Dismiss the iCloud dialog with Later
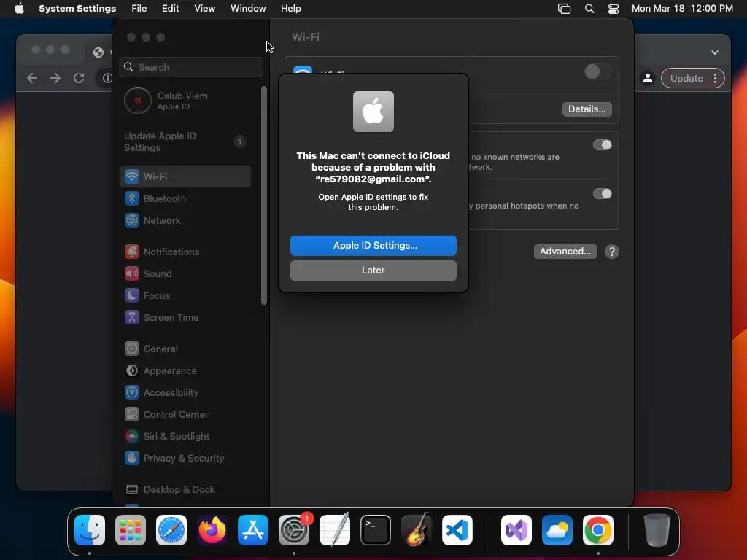747x560 pixels. (x=373, y=271)
